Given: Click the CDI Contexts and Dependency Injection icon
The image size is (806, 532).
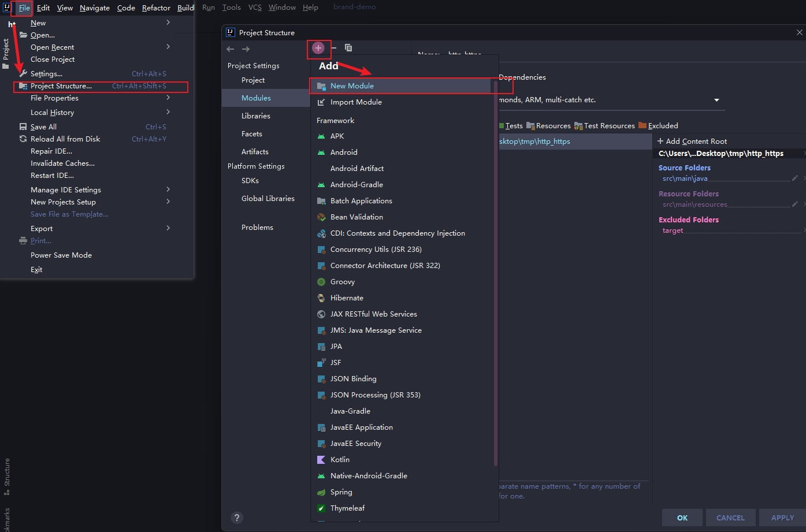Looking at the screenshot, I should click(321, 233).
